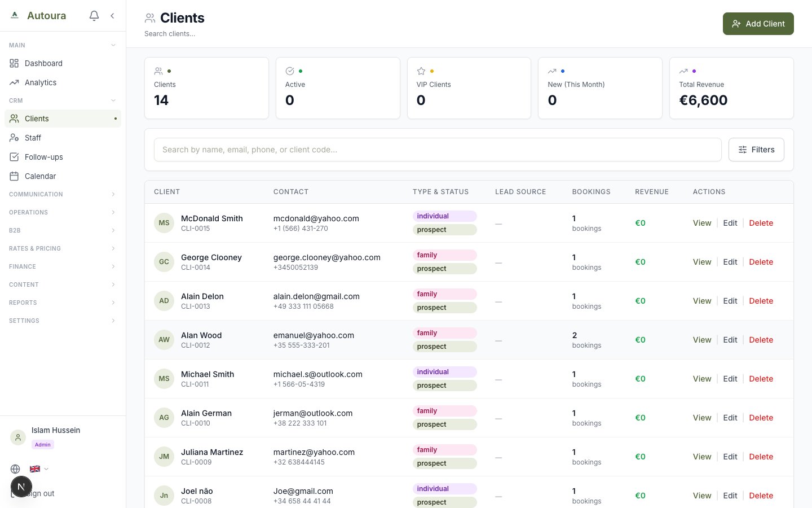Expand the B2B section
812x508 pixels.
pos(63,230)
